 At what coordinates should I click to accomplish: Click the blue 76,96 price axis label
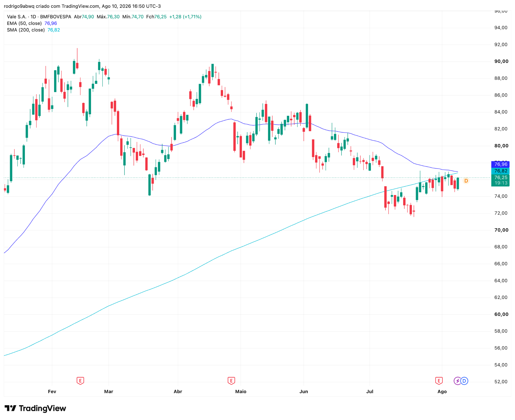pos(500,164)
